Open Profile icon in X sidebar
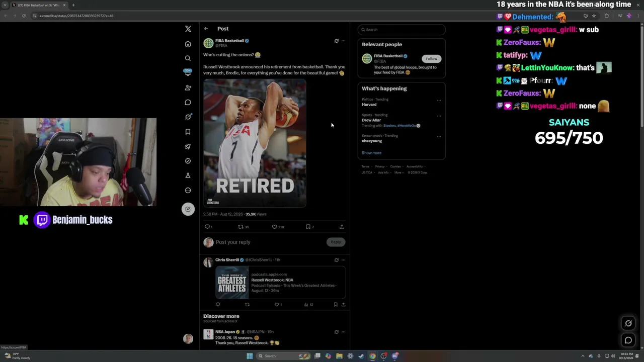644x362 pixels. (188, 175)
